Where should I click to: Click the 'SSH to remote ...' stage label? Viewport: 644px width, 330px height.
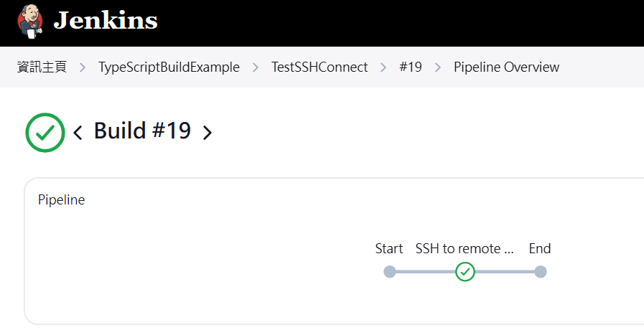point(465,248)
